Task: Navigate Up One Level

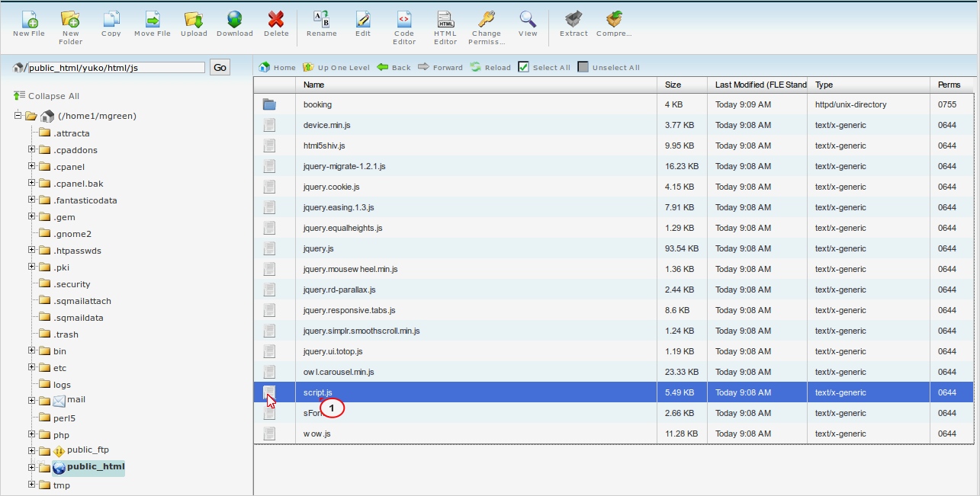Action: coord(336,67)
